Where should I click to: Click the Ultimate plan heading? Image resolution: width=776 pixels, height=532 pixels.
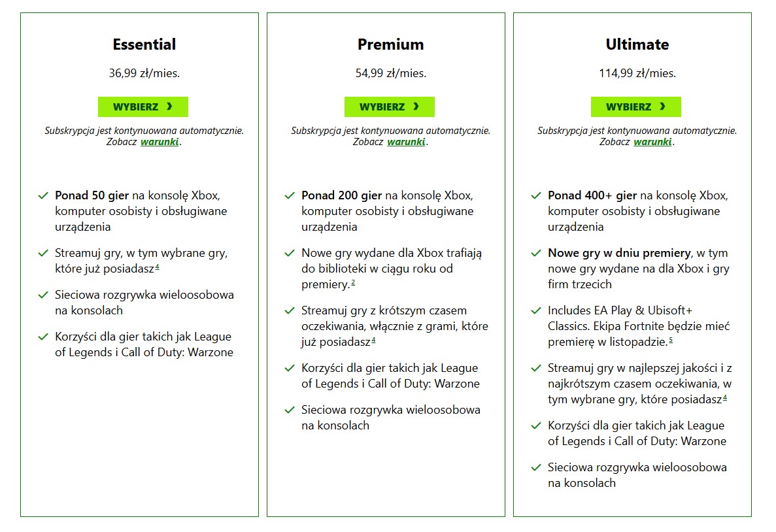(637, 44)
